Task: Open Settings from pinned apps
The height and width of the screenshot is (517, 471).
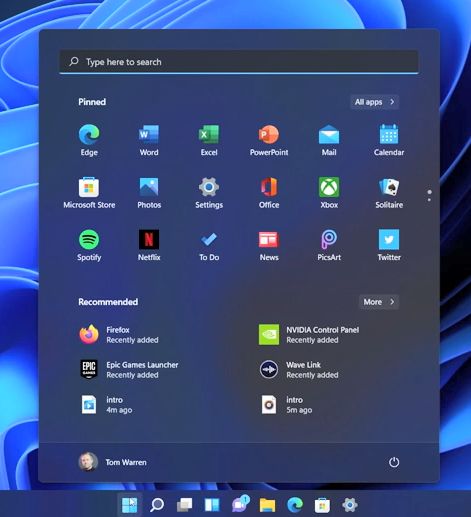Action: point(209,193)
